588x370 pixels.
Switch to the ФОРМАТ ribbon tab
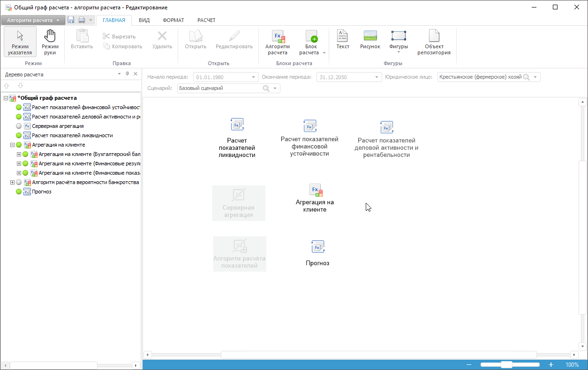click(x=173, y=20)
